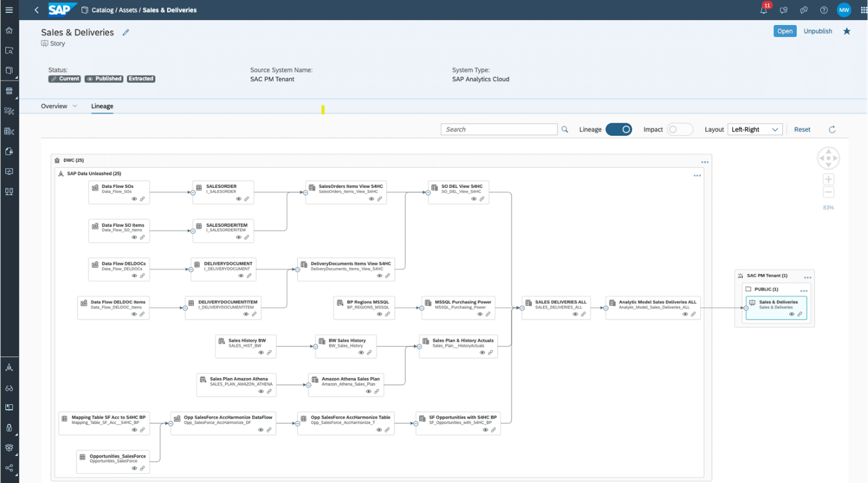The image size is (868, 483).
Task: Click eye icon on Sales History BW node
Action: [x=261, y=353]
